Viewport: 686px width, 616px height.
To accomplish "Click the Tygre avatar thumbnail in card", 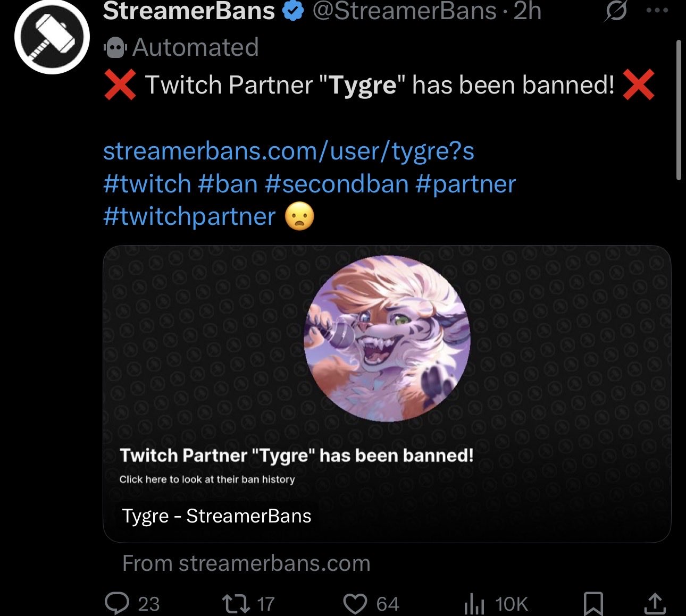I will tap(387, 339).
